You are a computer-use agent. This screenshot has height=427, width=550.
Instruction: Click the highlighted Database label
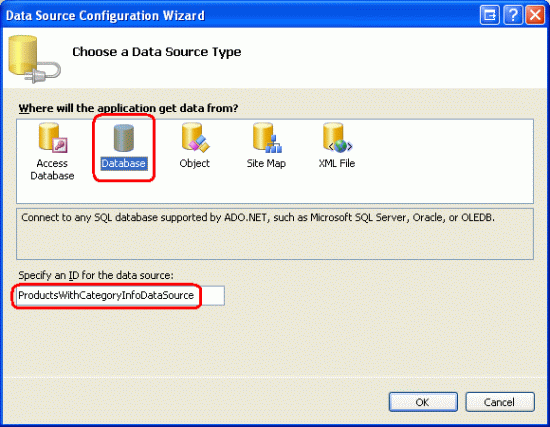(124, 164)
